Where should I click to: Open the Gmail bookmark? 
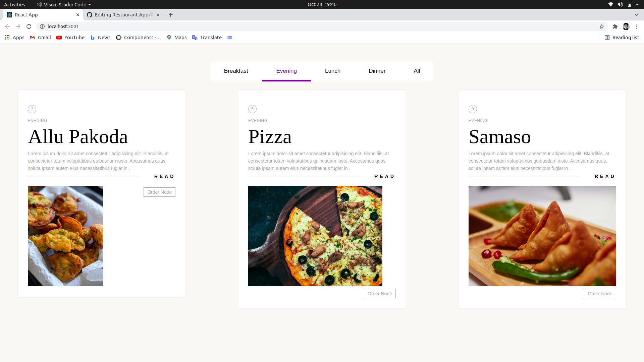(x=40, y=37)
